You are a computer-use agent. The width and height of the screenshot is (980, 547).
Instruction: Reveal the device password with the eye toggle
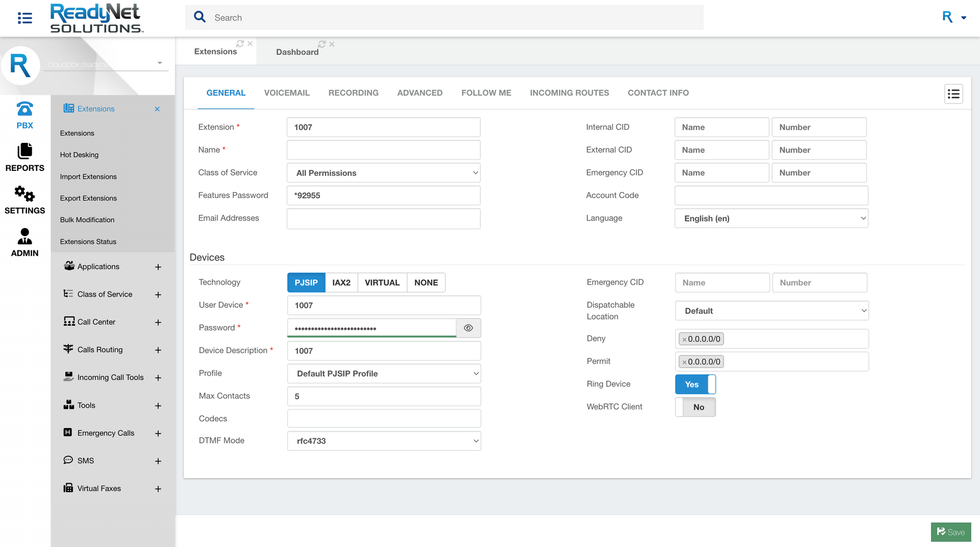[468, 328]
